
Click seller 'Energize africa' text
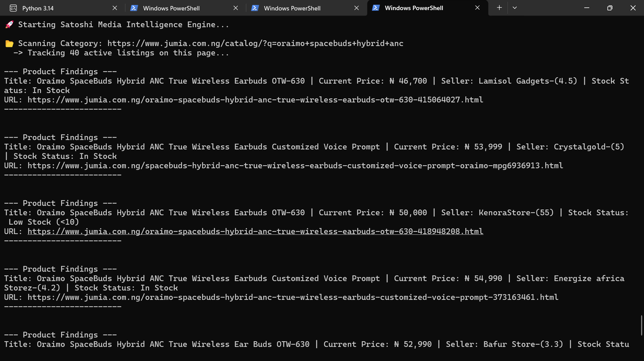point(589,278)
